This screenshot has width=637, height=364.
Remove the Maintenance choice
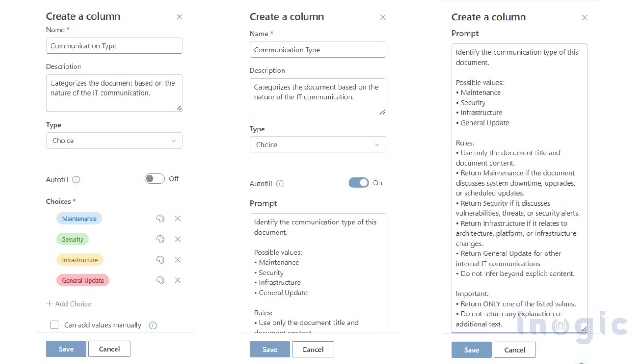coord(177,218)
